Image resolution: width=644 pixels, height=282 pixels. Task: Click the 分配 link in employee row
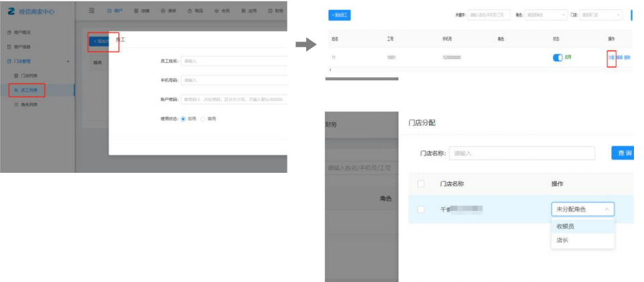click(610, 58)
